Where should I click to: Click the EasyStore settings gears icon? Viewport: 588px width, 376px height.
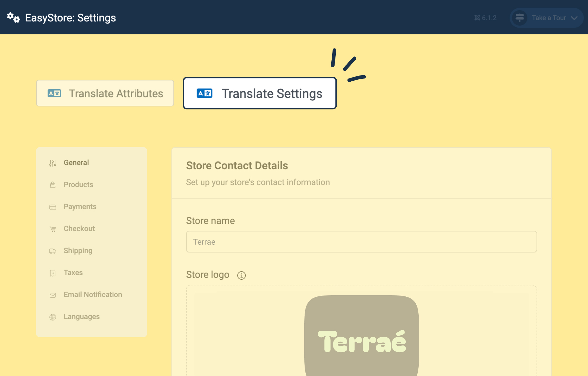point(14,18)
